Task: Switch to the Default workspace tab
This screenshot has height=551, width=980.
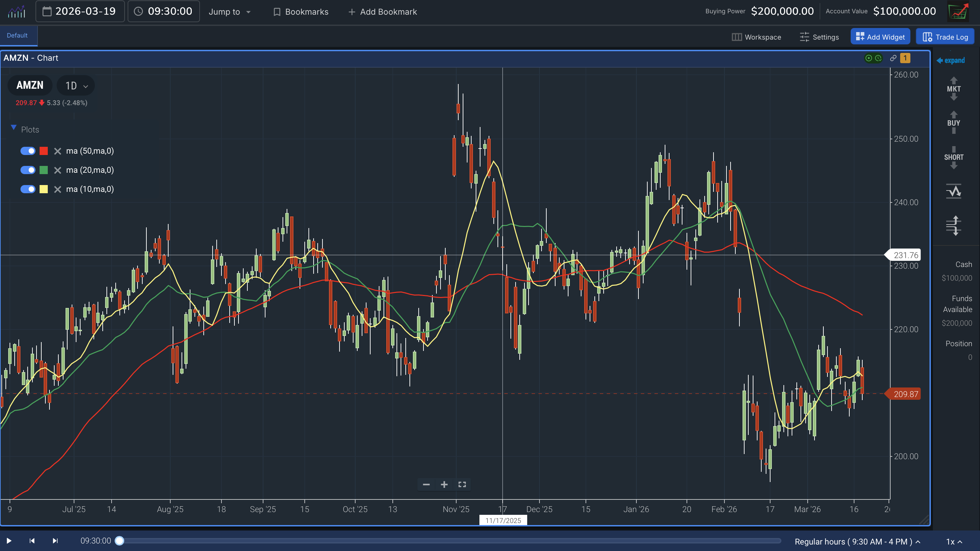Action: click(17, 35)
